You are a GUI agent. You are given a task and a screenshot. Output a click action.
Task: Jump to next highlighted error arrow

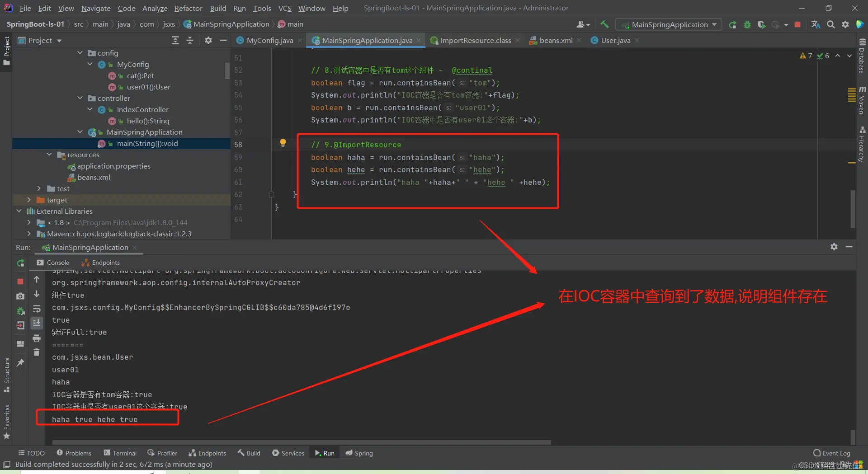[849, 56]
